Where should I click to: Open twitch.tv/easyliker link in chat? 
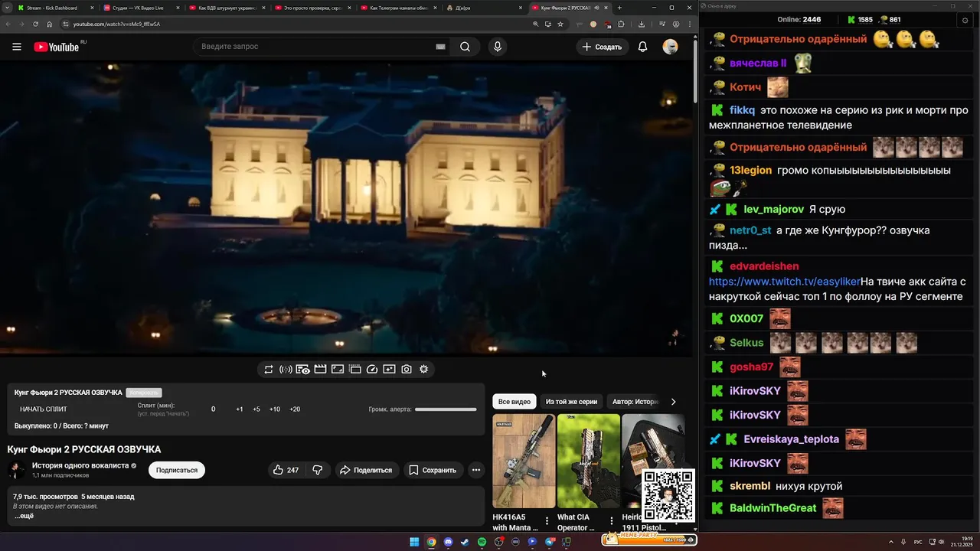pyautogui.click(x=785, y=282)
